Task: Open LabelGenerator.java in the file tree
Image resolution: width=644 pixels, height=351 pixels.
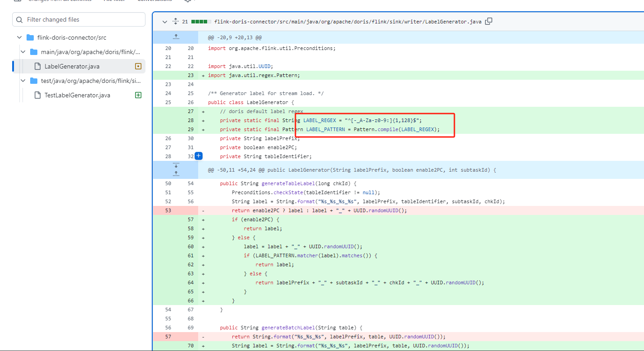Action: click(72, 66)
